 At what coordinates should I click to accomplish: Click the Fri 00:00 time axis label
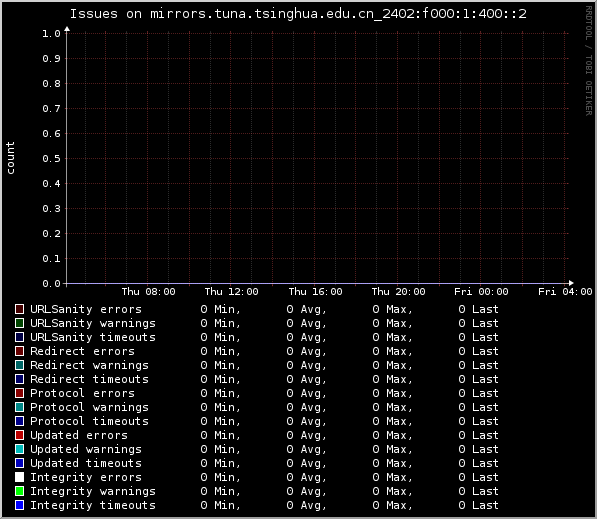481,292
